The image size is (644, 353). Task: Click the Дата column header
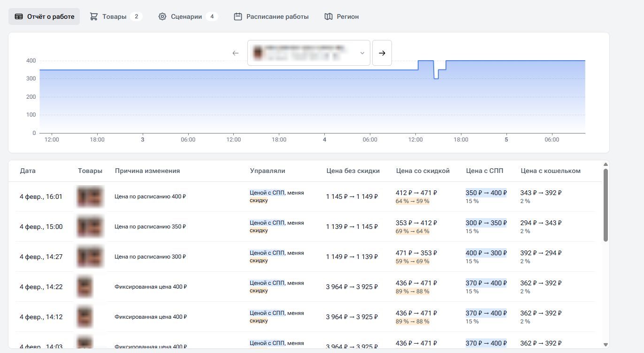[28, 171]
